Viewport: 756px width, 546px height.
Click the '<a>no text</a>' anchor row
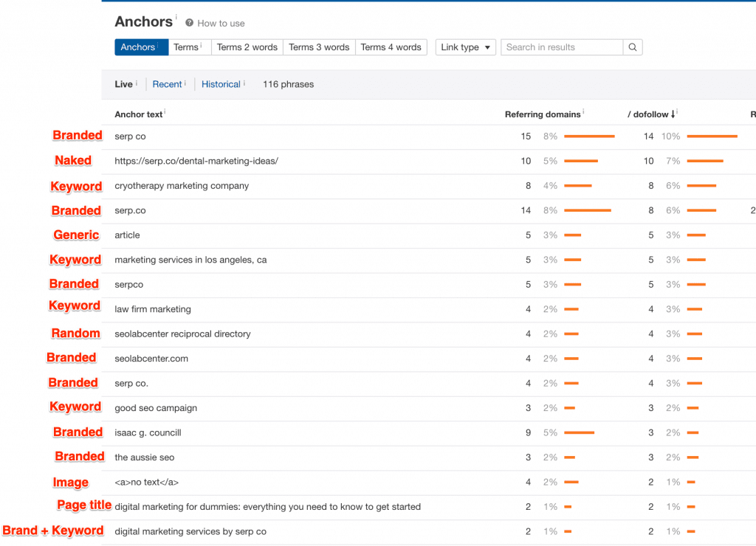coord(147,482)
